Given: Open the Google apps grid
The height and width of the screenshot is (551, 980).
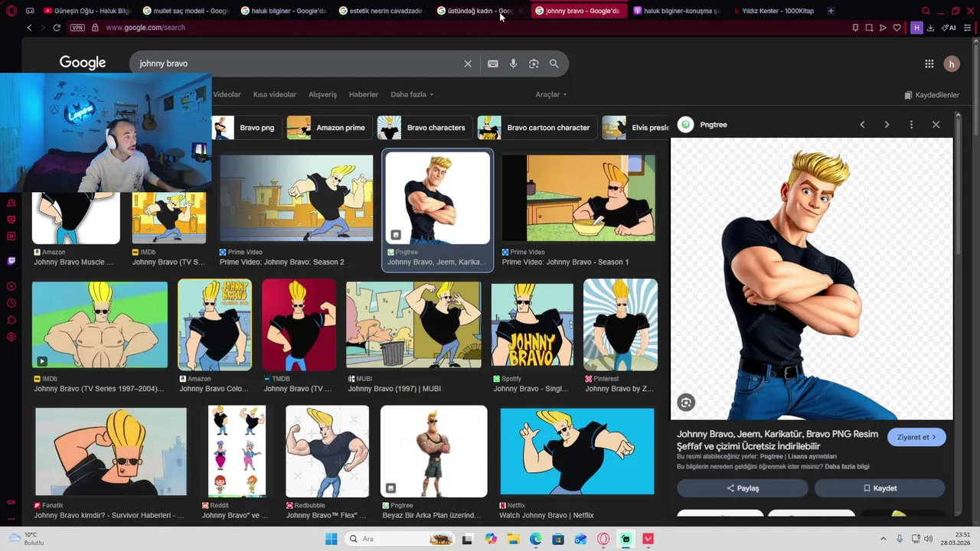Looking at the screenshot, I should (x=929, y=64).
